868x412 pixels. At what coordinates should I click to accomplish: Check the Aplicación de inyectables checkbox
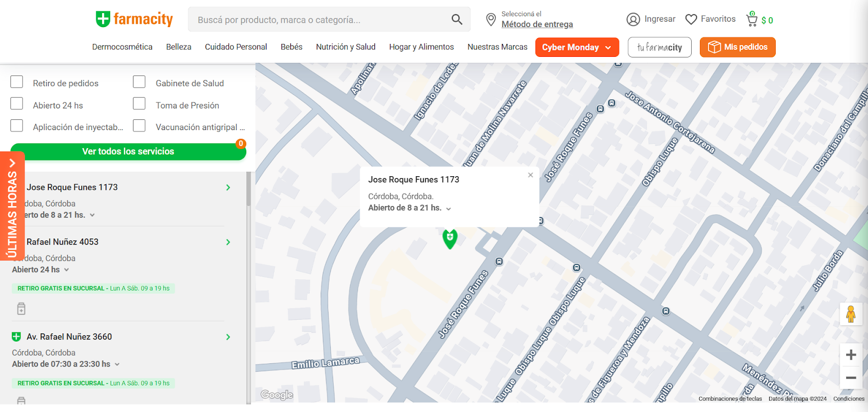click(x=17, y=126)
